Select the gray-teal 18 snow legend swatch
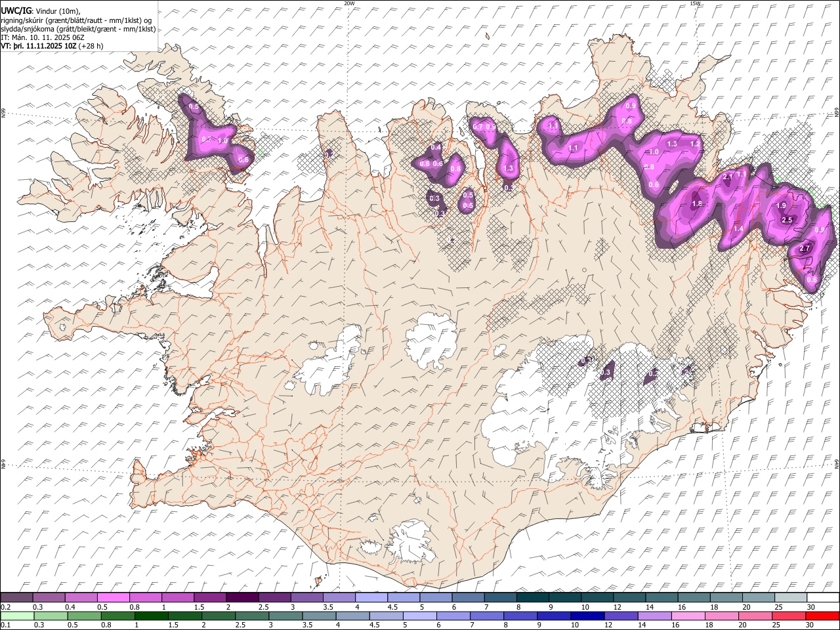Screen dimensions: 840x630 726,598
